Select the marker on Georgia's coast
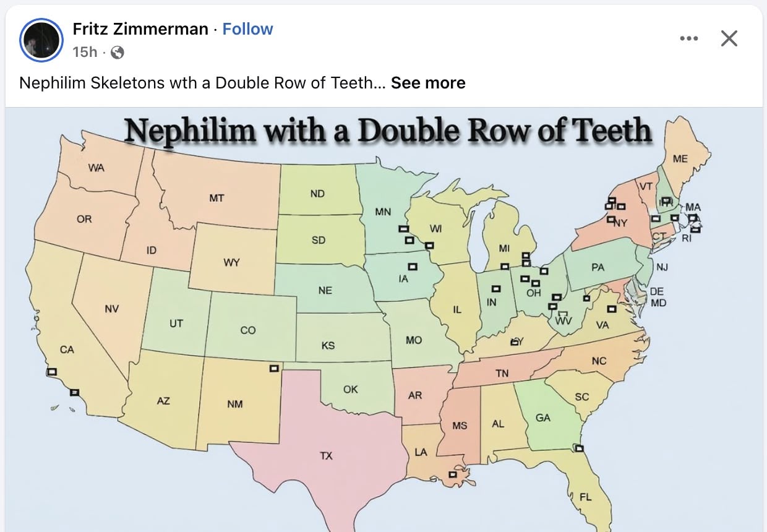 (579, 448)
